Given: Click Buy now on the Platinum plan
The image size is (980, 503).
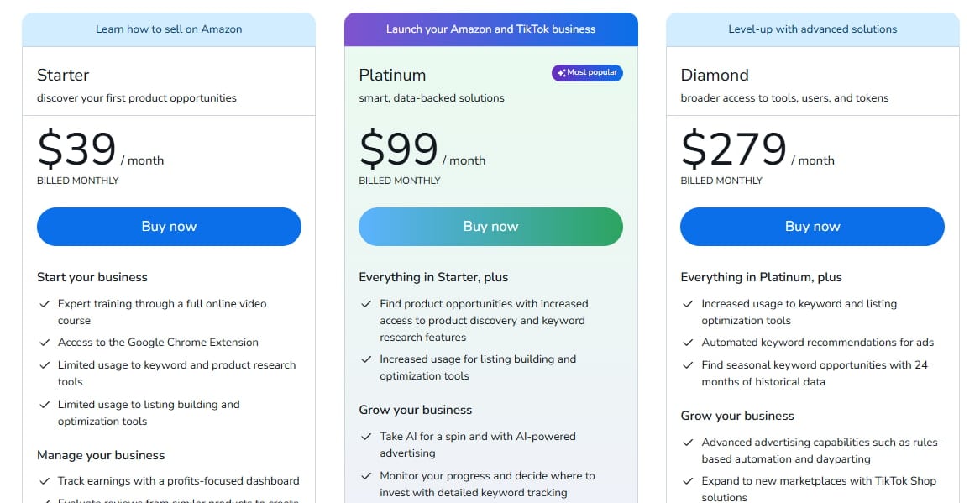Looking at the screenshot, I should (x=490, y=226).
